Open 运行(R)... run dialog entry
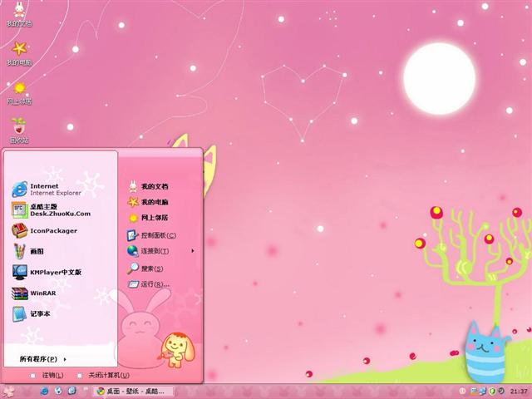Screen dimensions: 532x399 tap(148, 284)
